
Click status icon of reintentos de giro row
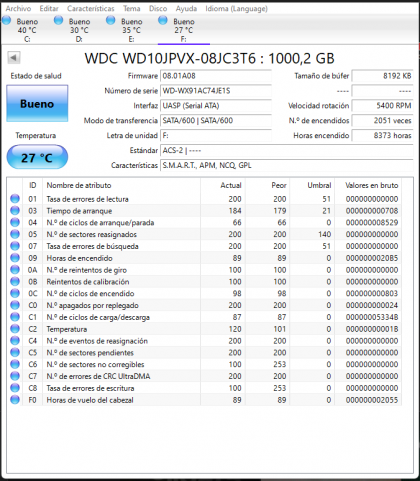pos(15,270)
